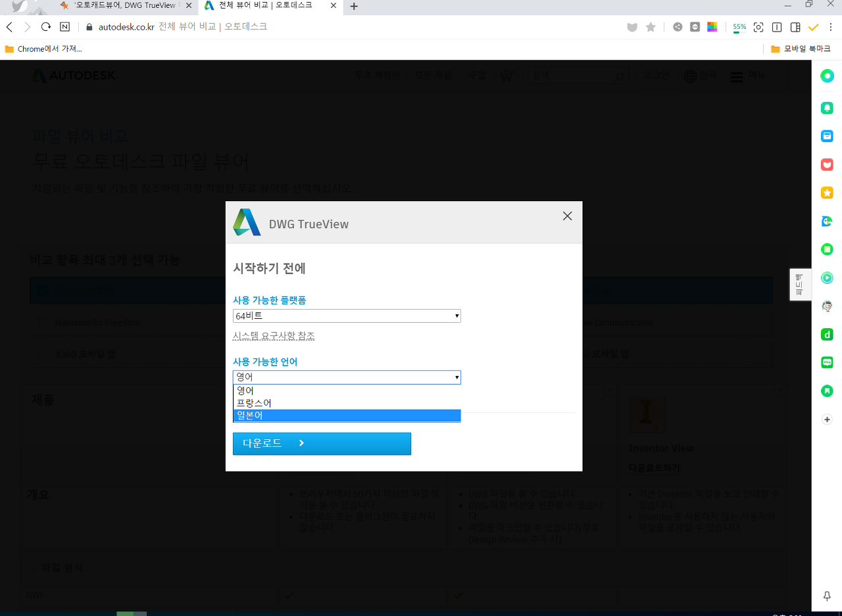Open the green bookmark-ribbon sidebar icon
The width and height of the screenshot is (842, 616).
tap(827, 391)
